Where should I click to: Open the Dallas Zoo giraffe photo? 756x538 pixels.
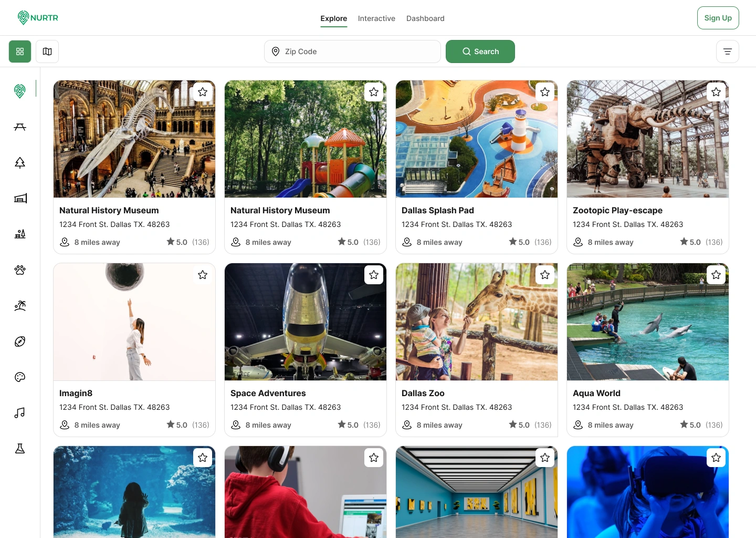pyautogui.click(x=477, y=322)
